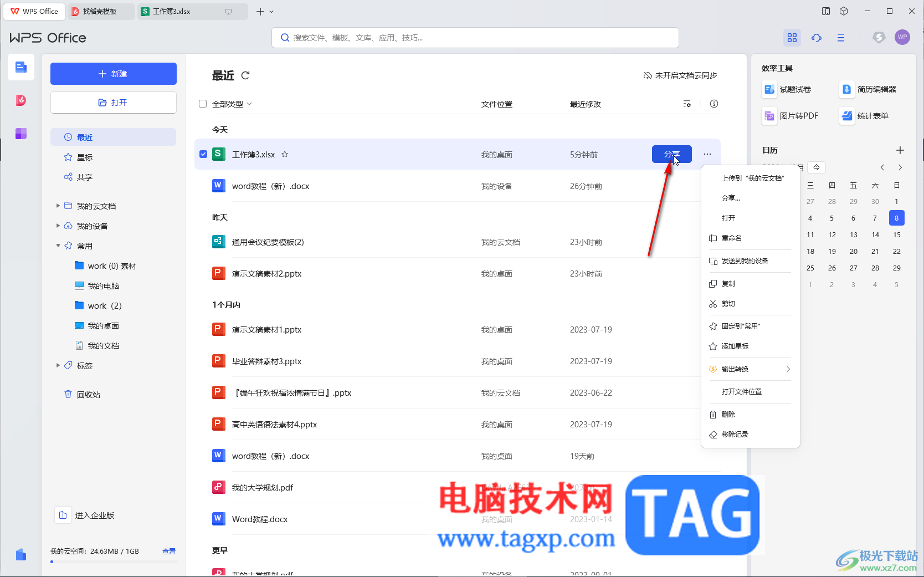924x577 pixels.
Task: Click the window layout icon in title bar
Action: point(826,11)
